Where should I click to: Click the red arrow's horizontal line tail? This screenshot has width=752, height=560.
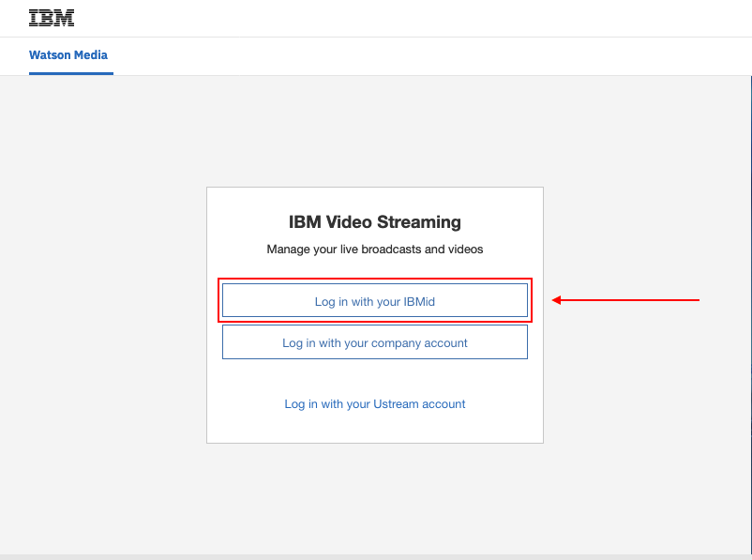[x=630, y=300]
